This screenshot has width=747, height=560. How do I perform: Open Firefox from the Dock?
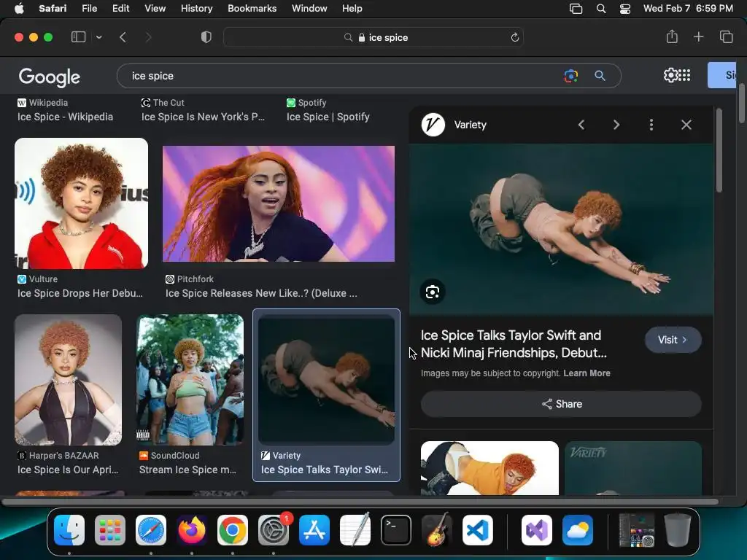coord(192,529)
